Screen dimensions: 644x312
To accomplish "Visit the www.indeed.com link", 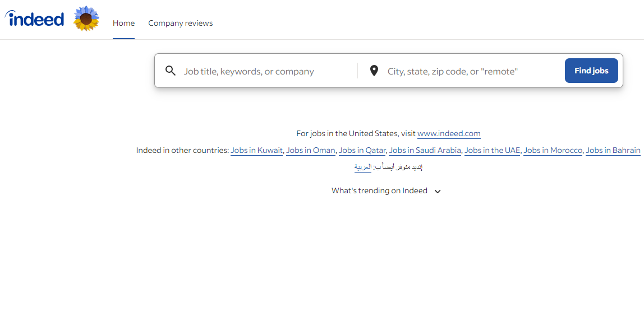I will 449,133.
